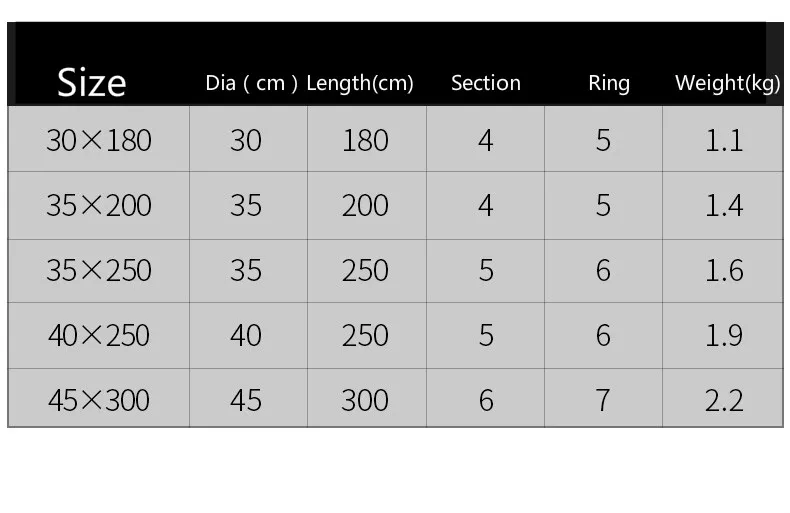The height and width of the screenshot is (513, 790).
Task: Click the Size column header
Action: pyautogui.click(x=92, y=83)
